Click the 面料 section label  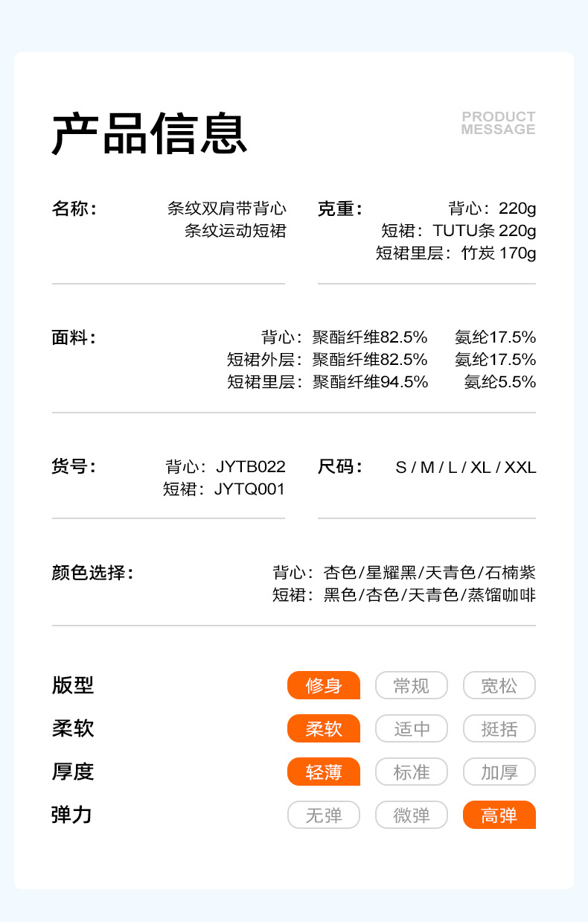click(x=74, y=337)
